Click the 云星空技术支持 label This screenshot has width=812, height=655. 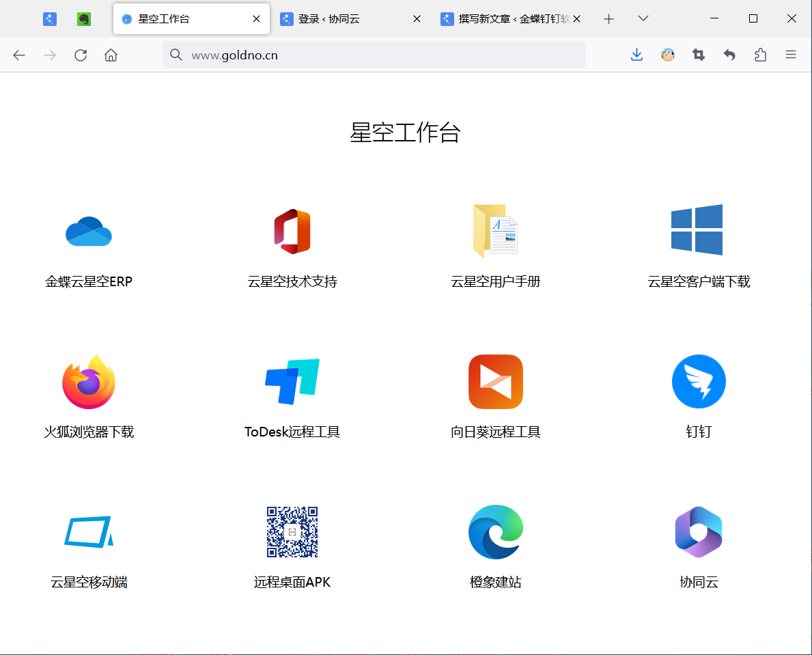(x=292, y=281)
